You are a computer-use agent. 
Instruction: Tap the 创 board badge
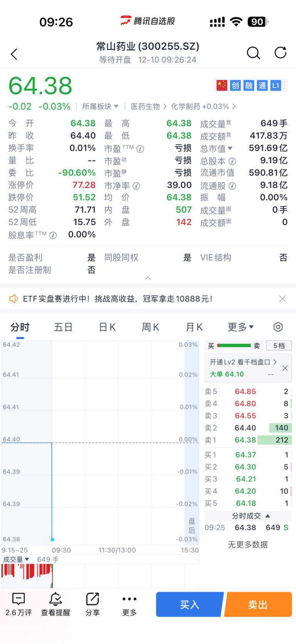click(235, 85)
